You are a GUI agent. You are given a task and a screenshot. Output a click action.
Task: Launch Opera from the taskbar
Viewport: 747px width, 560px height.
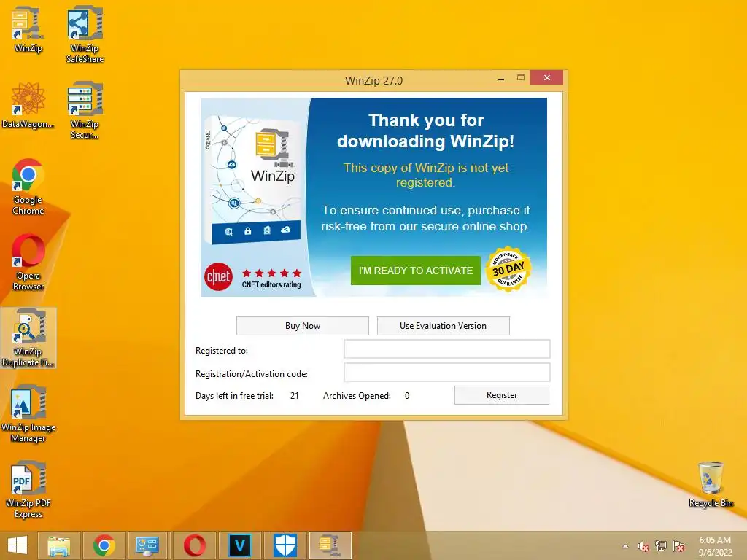click(194, 545)
